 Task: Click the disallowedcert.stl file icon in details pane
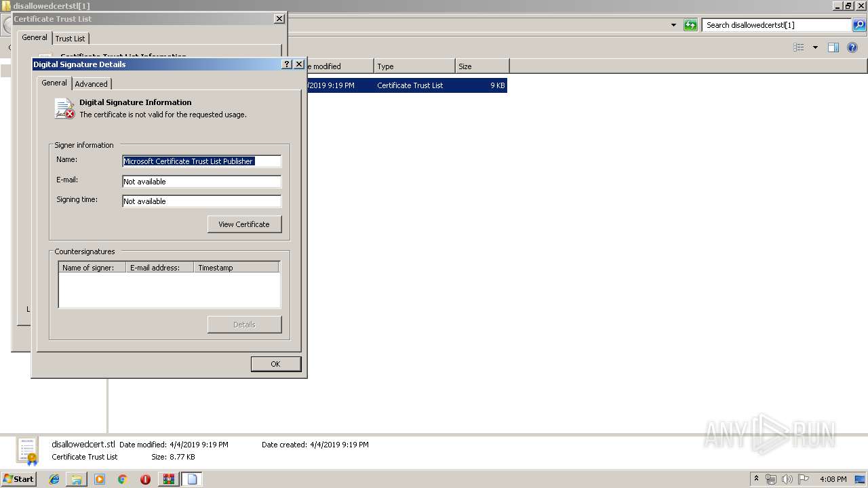tap(28, 451)
